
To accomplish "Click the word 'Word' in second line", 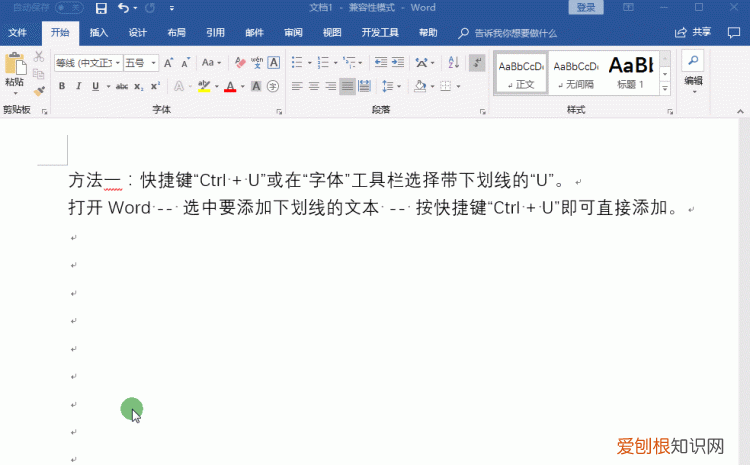I will click(129, 208).
